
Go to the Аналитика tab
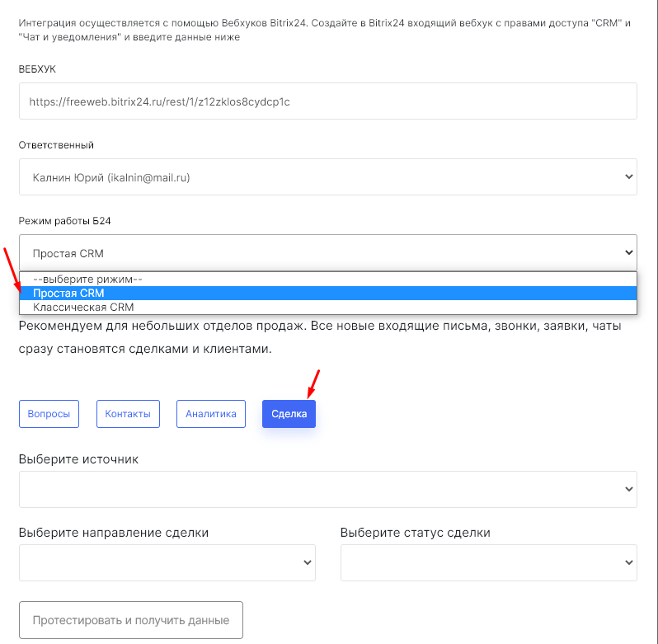pos(211,414)
